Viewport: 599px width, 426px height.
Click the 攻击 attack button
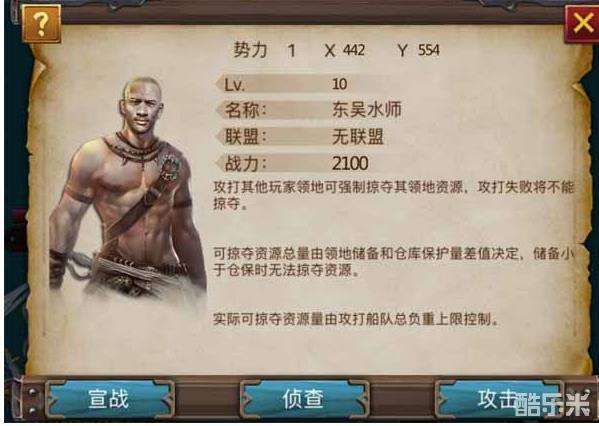point(497,399)
